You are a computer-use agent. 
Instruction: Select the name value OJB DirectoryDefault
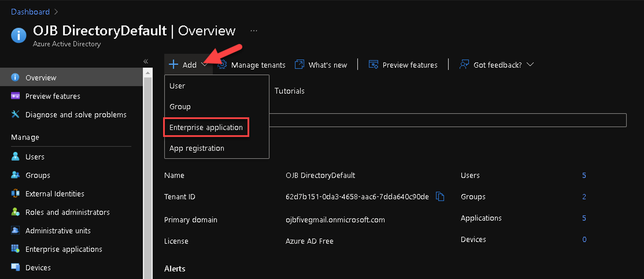point(320,176)
